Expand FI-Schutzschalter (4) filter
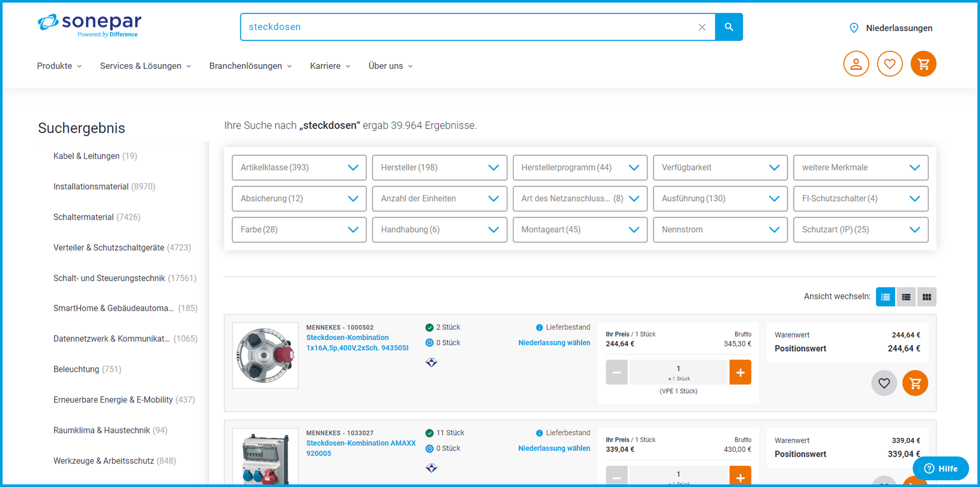980x487 pixels. click(x=860, y=198)
